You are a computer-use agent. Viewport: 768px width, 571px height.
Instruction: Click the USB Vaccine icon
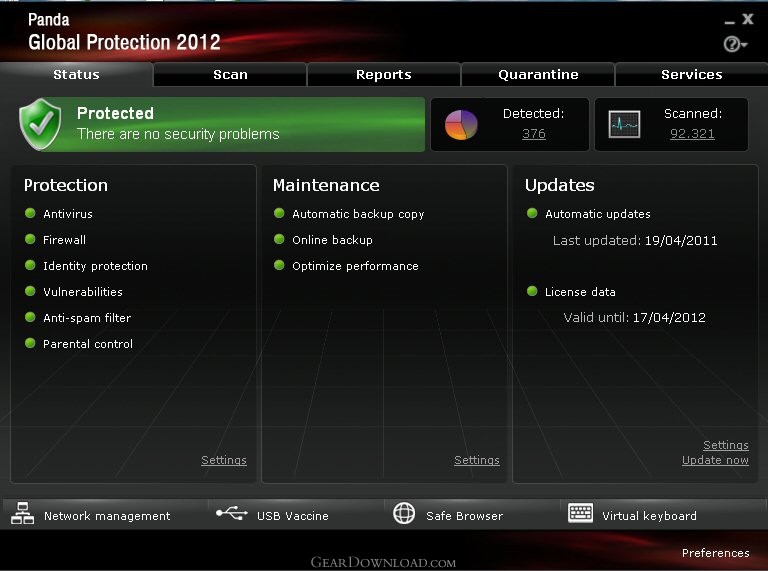coord(232,513)
